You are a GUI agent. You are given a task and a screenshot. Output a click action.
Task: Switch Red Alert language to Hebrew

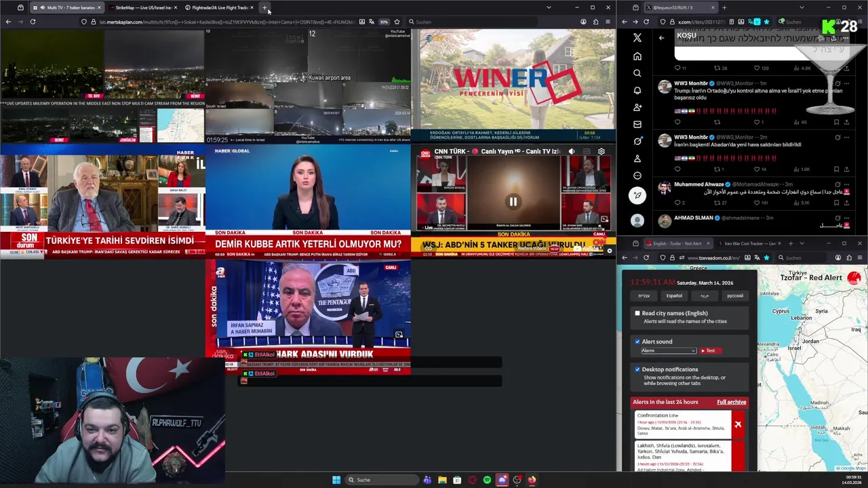pyautogui.click(x=644, y=296)
